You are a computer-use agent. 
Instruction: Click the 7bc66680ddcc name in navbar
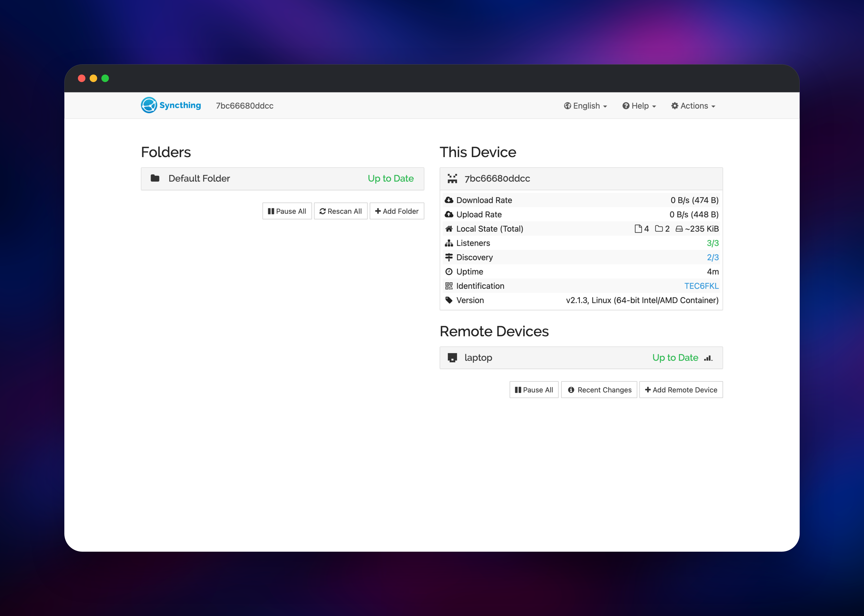[x=245, y=106]
